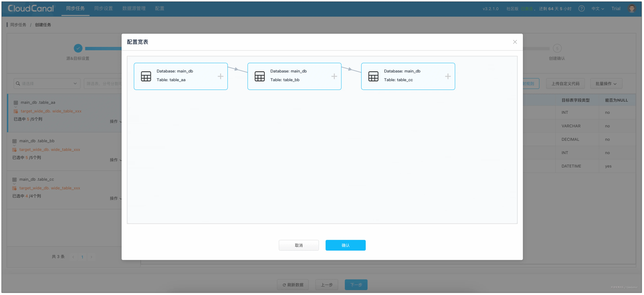Click table icon in table_aa card
644x295 pixels.
[146, 76]
